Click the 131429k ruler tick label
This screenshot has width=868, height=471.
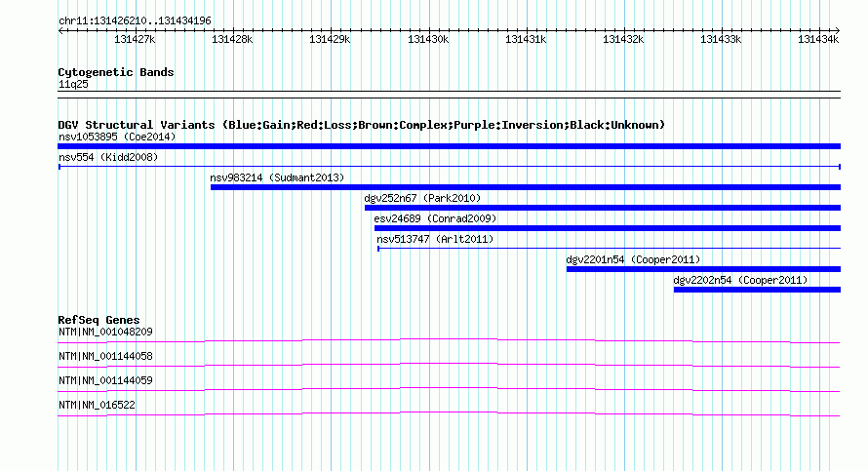point(330,39)
